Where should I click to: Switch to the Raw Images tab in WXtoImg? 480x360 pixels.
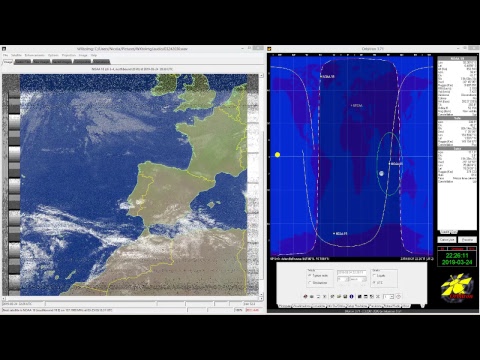click(x=42, y=62)
